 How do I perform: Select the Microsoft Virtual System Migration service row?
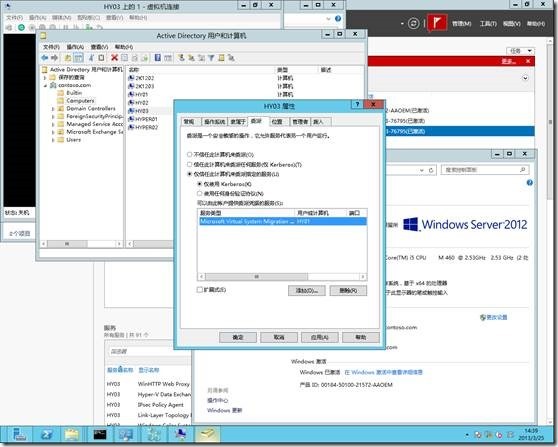[x=283, y=221]
